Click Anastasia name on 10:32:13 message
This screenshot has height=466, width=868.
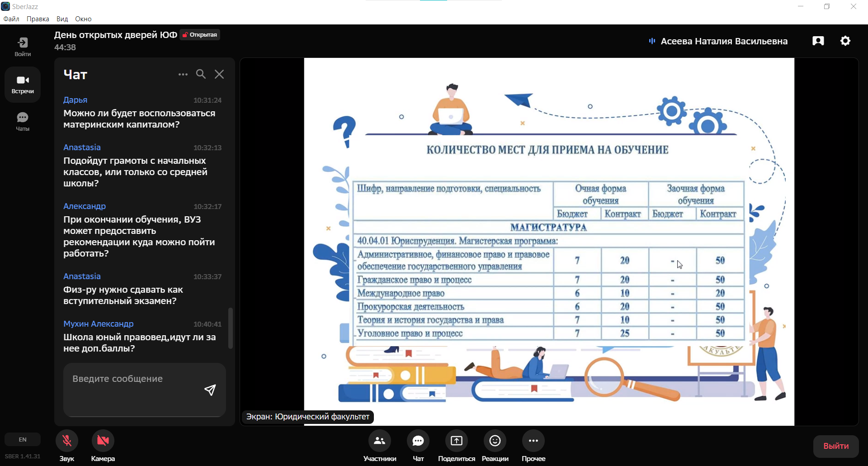(x=82, y=147)
